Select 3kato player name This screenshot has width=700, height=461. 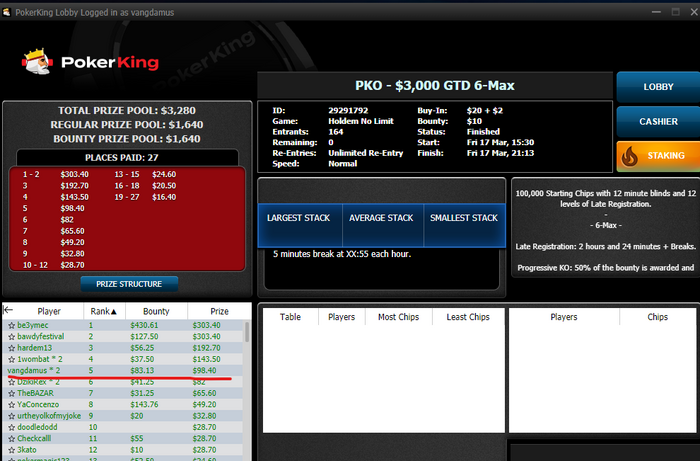27,450
